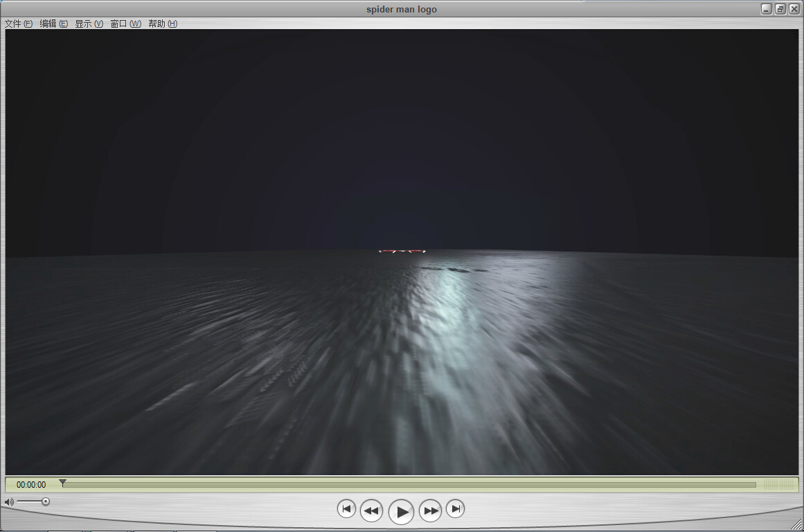Jump to the end of the movie
Image resolution: width=804 pixels, height=532 pixels.
pos(456,509)
